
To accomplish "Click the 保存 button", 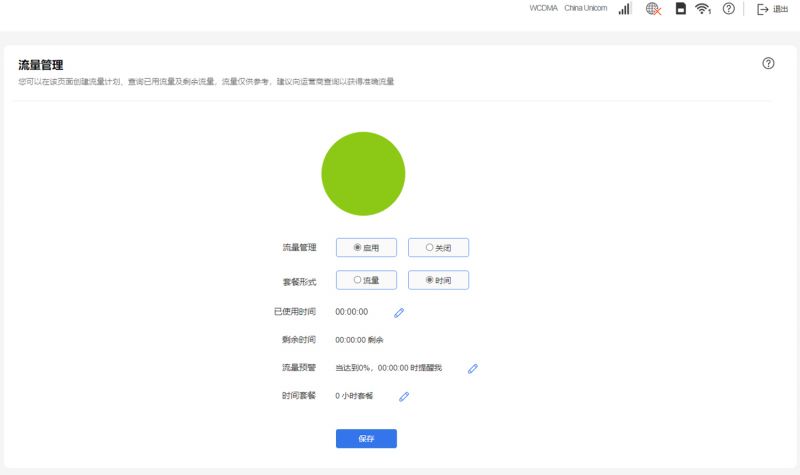I will click(366, 438).
